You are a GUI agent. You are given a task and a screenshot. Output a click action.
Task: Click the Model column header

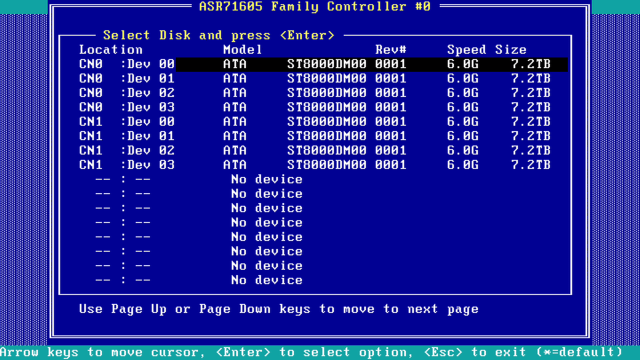pyautogui.click(x=242, y=50)
